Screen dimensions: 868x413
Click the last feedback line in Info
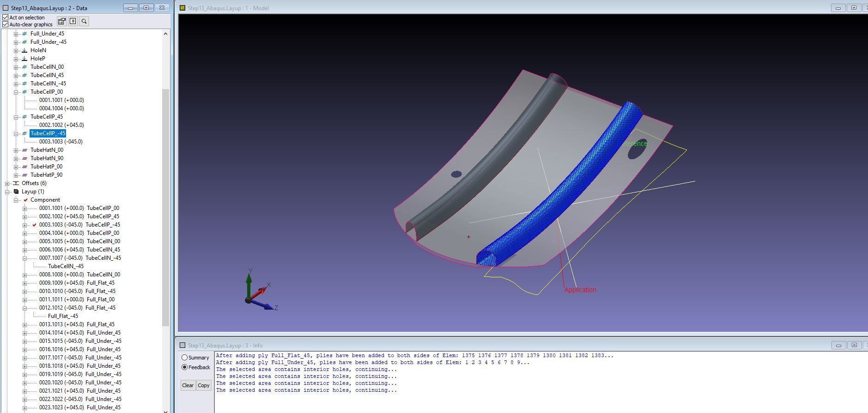pyautogui.click(x=306, y=390)
